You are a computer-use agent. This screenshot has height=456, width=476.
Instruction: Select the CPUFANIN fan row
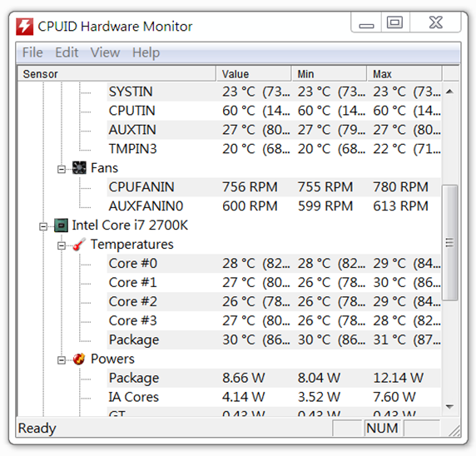(x=274, y=187)
